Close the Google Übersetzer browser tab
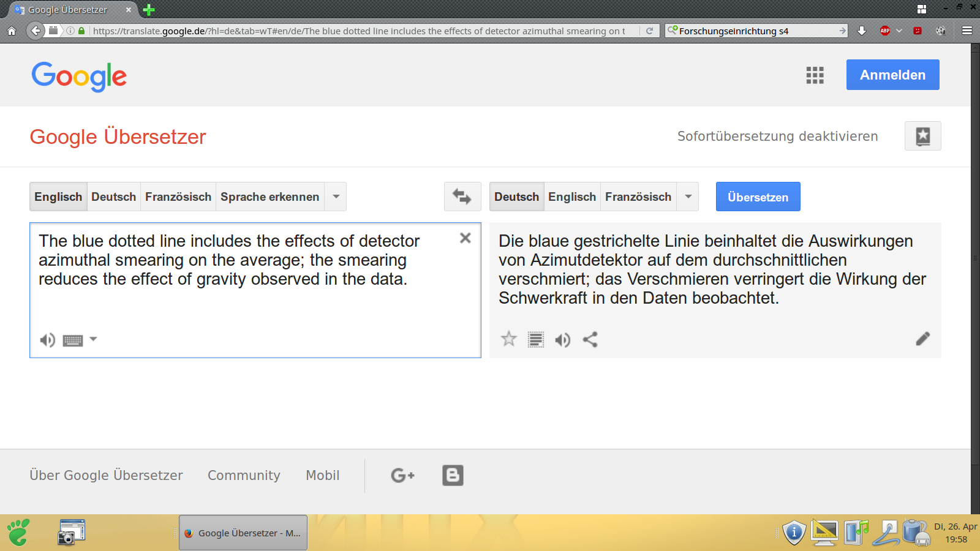The image size is (980, 551). (129, 10)
